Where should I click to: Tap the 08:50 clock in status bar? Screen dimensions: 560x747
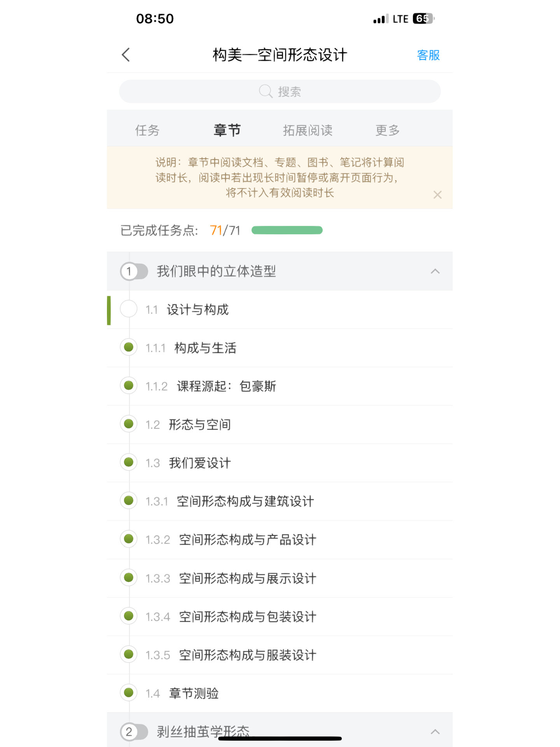(x=155, y=18)
